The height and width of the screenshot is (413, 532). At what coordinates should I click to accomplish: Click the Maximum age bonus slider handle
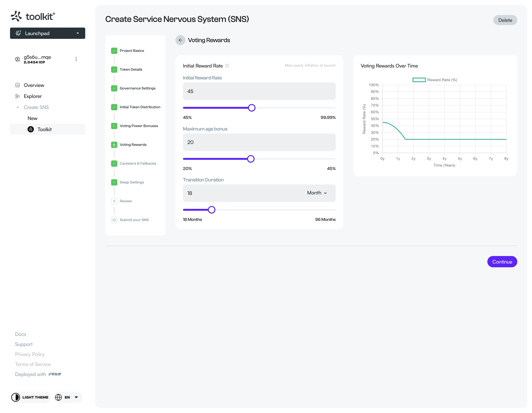point(251,159)
